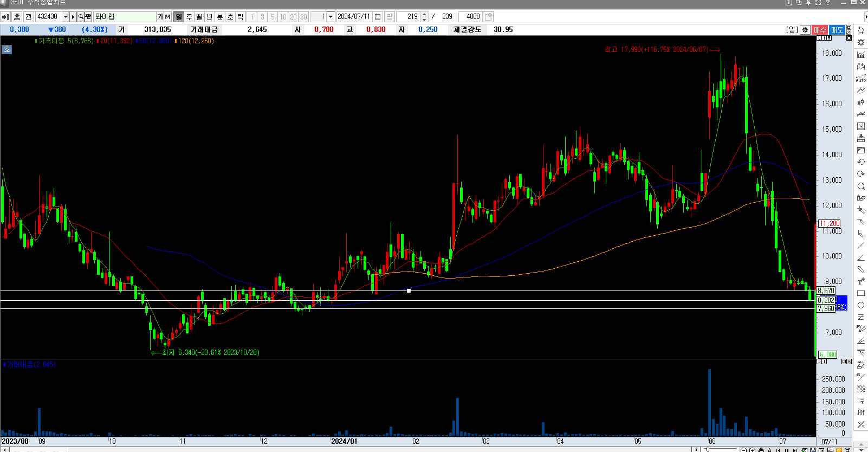Screen dimensions: 868x452
Task: Select minute period 분 toggle
Action: pyautogui.click(x=220, y=17)
